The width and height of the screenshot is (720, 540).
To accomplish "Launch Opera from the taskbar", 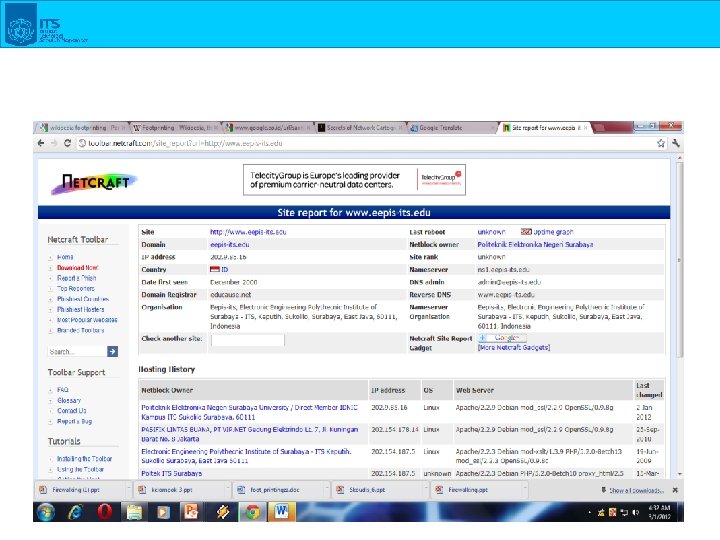I will coord(105,512).
